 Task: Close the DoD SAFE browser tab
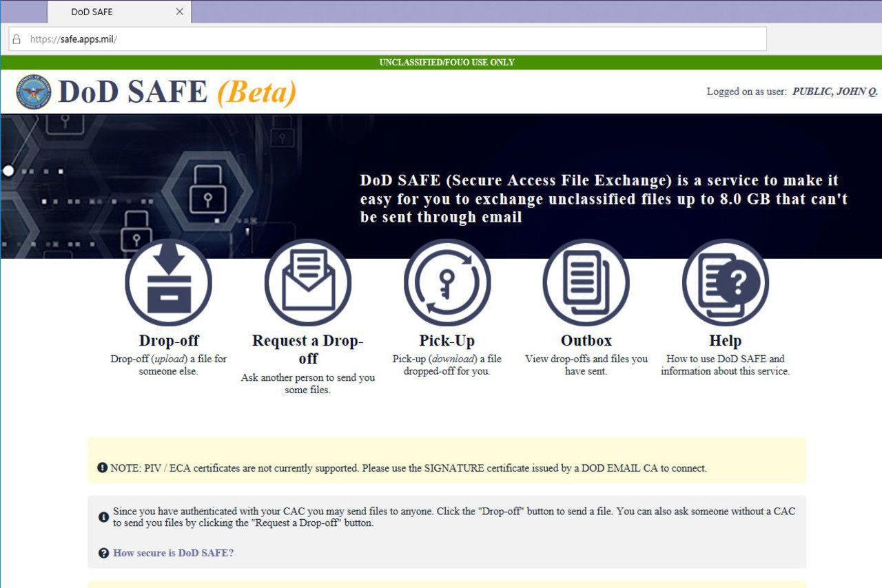[180, 12]
